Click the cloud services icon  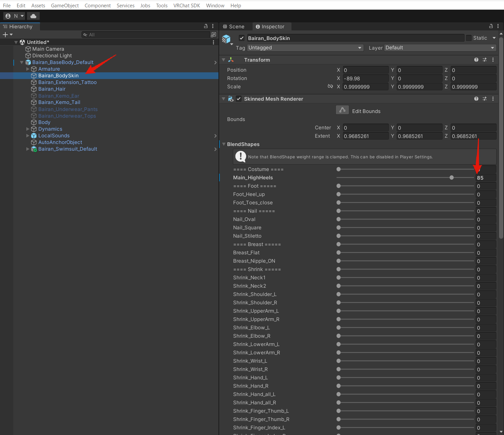click(x=33, y=16)
